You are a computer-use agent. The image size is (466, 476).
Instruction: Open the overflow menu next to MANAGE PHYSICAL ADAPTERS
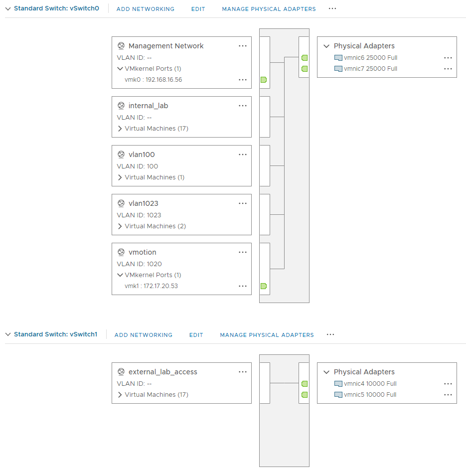click(332, 8)
